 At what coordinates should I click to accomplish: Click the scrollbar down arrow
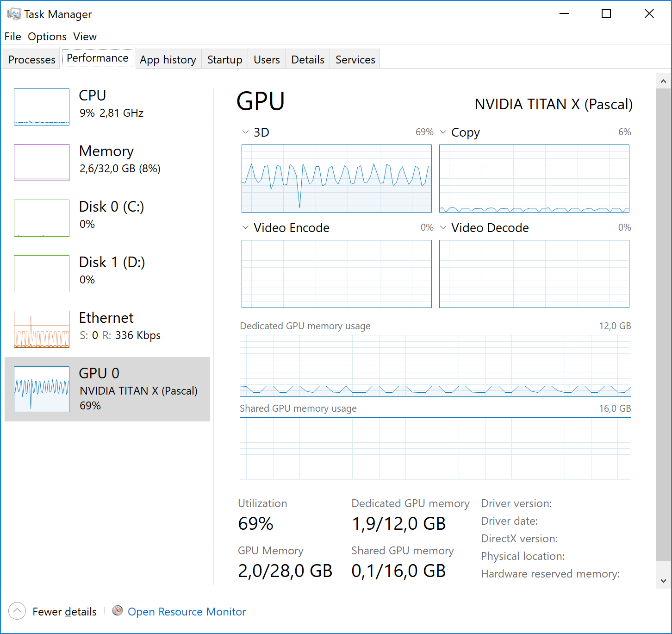[x=663, y=580]
